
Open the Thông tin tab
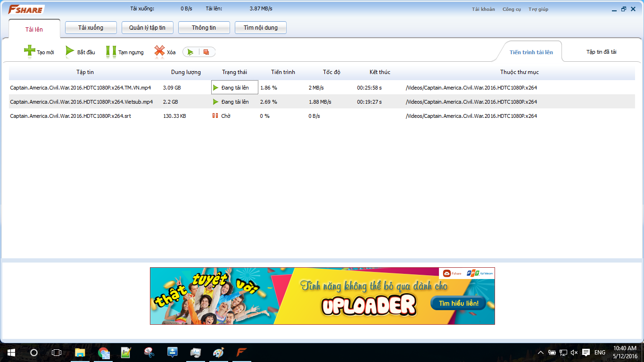(x=204, y=28)
